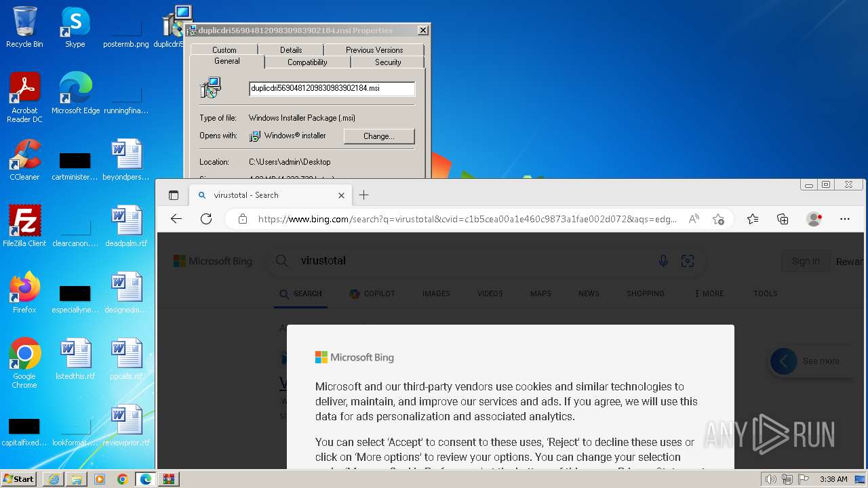The width and height of the screenshot is (868, 488).
Task: Open Bing TOOLS filter
Action: pos(765,293)
